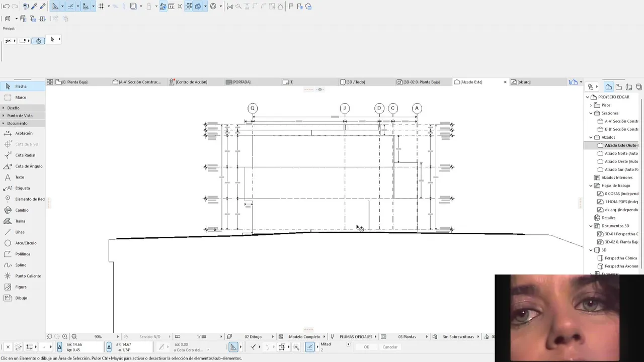Viewport: 644px width, 362px height.
Task: Expand the Pisos folder in navigator
Action: coord(591,105)
